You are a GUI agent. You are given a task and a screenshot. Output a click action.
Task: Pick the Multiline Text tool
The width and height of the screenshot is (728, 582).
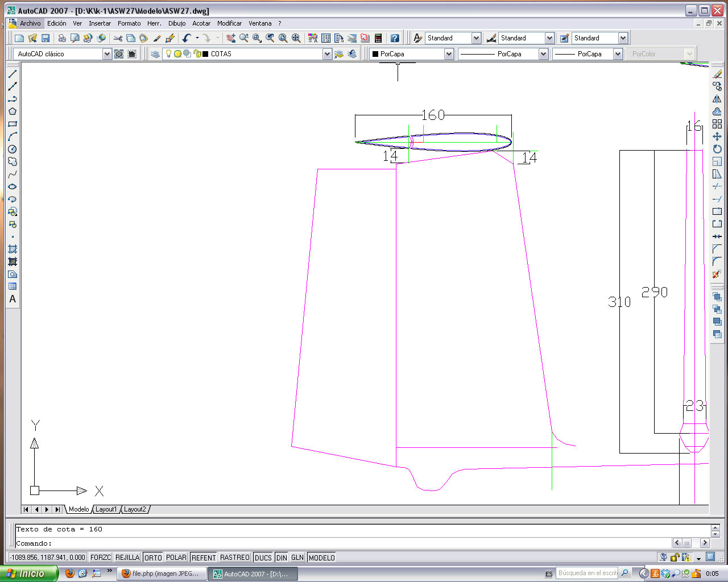coord(13,299)
